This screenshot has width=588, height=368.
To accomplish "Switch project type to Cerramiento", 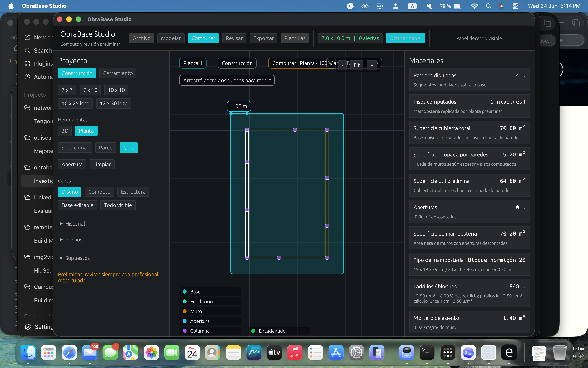I will [118, 73].
